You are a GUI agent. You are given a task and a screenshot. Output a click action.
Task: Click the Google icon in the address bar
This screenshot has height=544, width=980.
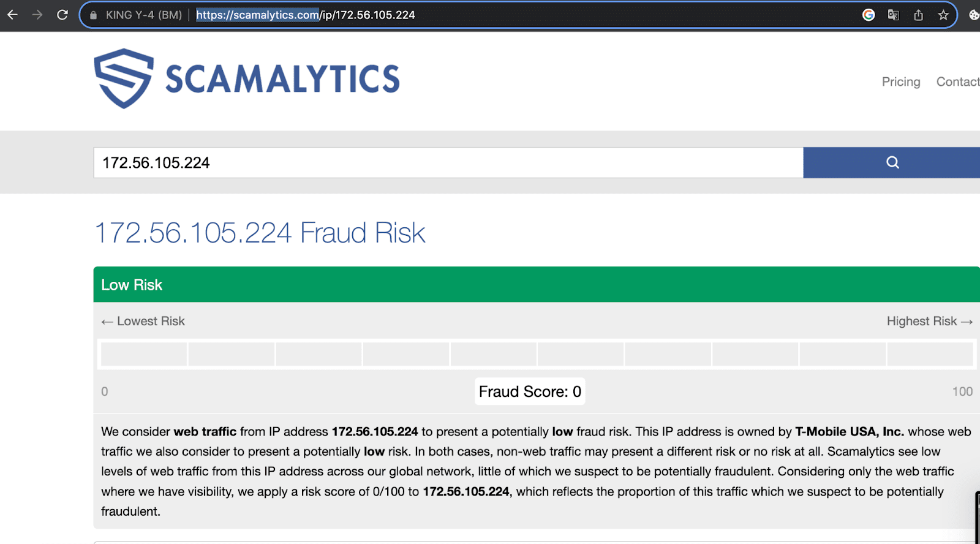pyautogui.click(x=869, y=15)
